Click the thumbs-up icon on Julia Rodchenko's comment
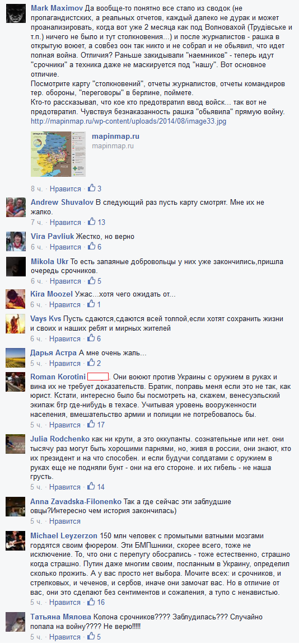The image size is (299, 644). coord(92,487)
